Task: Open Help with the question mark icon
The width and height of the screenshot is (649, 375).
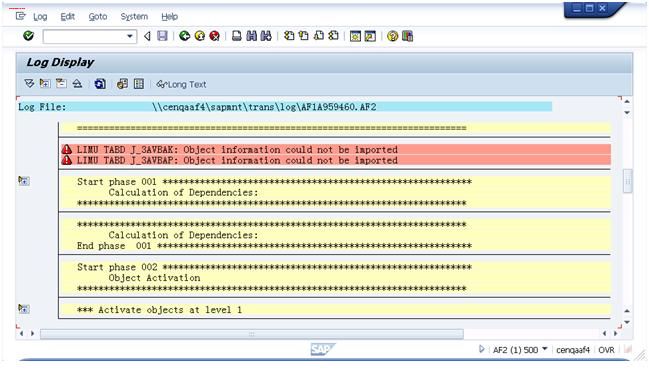Action: pyautogui.click(x=392, y=36)
